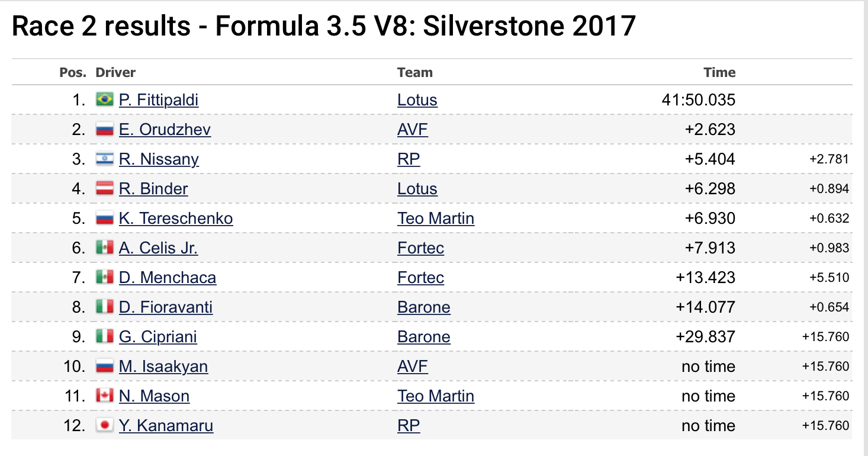
Task: Open G. Cipriani's driver profile
Action: point(158,337)
